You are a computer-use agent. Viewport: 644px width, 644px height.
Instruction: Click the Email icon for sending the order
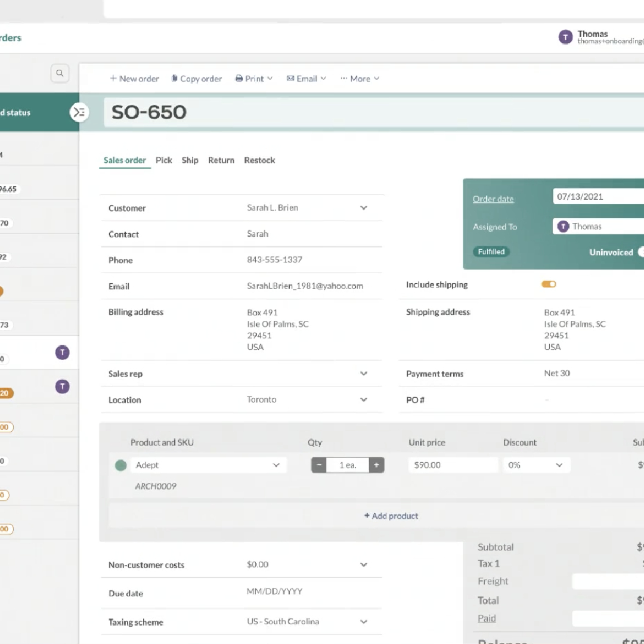(292, 78)
